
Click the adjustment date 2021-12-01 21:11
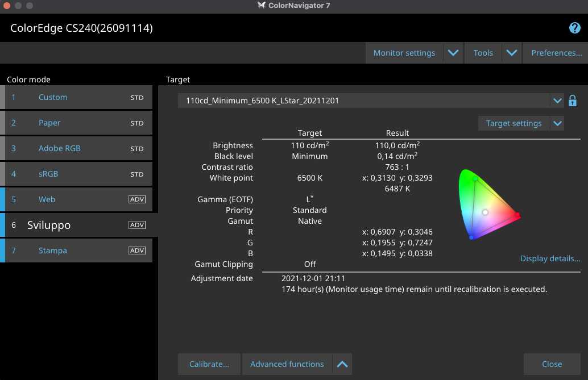pyautogui.click(x=313, y=278)
